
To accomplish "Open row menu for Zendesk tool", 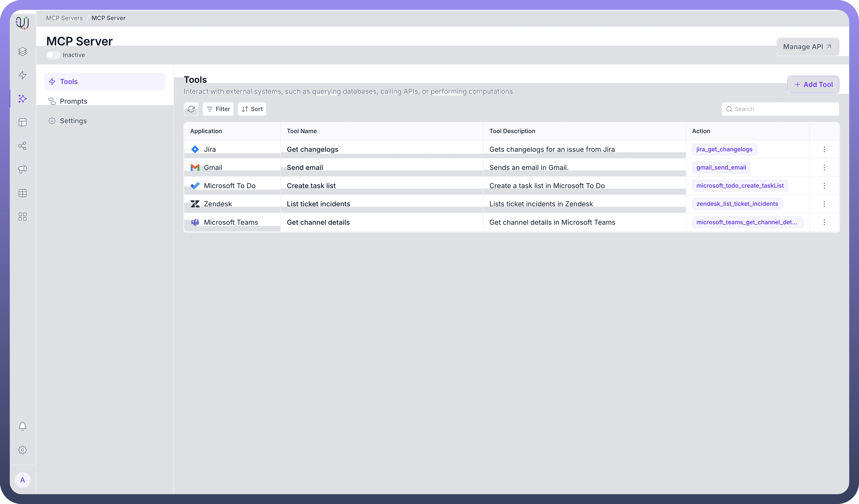I will tap(824, 204).
